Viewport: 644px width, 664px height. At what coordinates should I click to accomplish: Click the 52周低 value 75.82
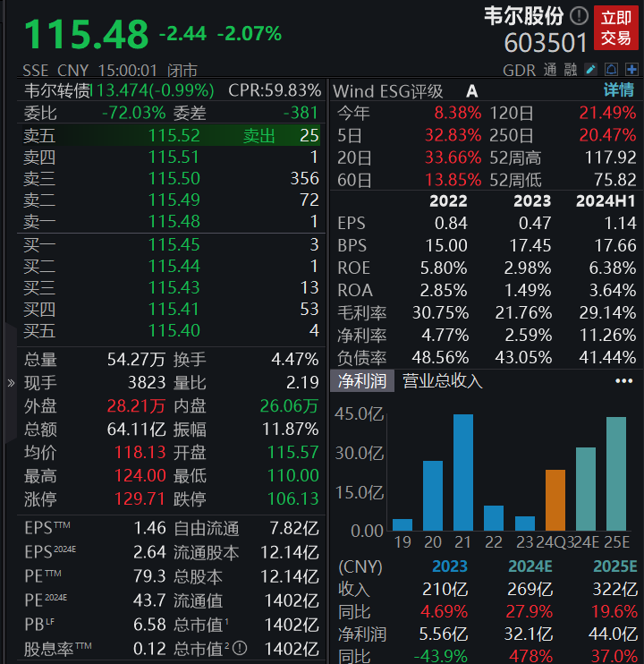(x=614, y=180)
